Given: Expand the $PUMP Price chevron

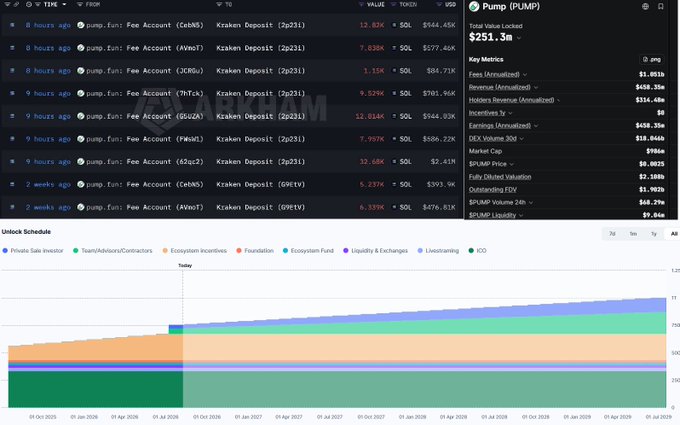Looking at the screenshot, I should pyautogui.click(x=511, y=164).
